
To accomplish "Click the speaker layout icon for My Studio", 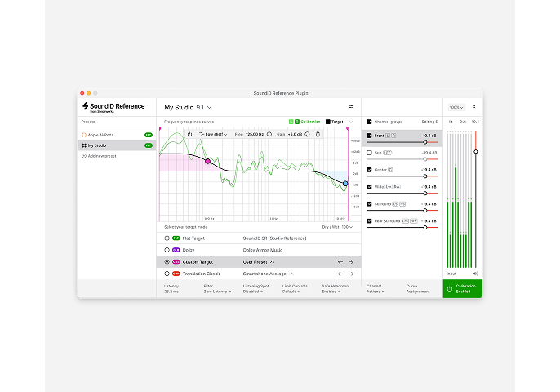I will (x=84, y=145).
